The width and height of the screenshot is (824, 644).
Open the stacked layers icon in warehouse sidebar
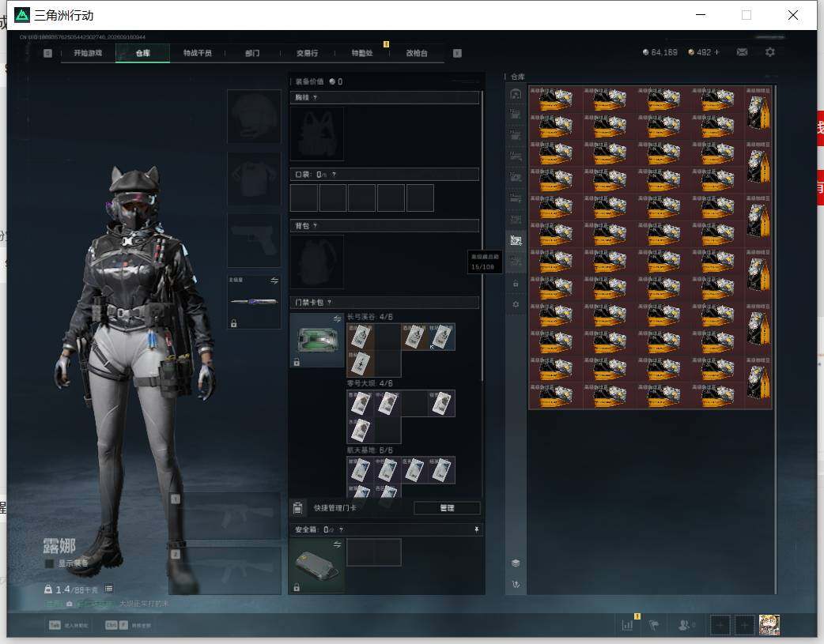(x=516, y=563)
